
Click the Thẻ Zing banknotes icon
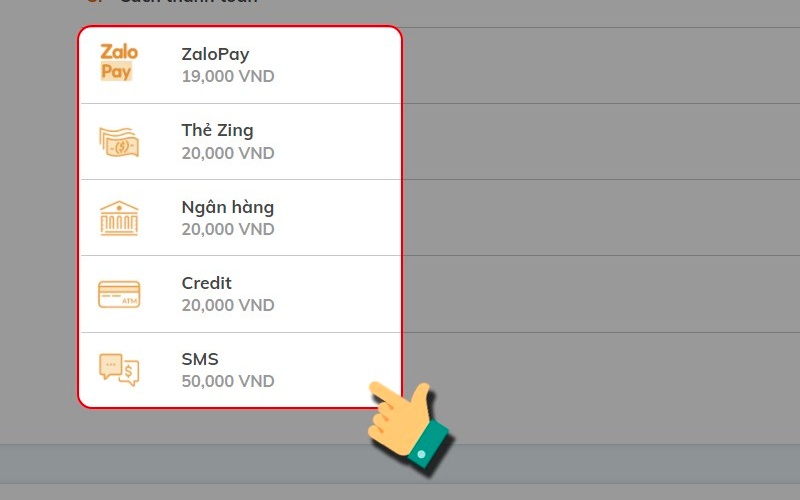(119, 142)
